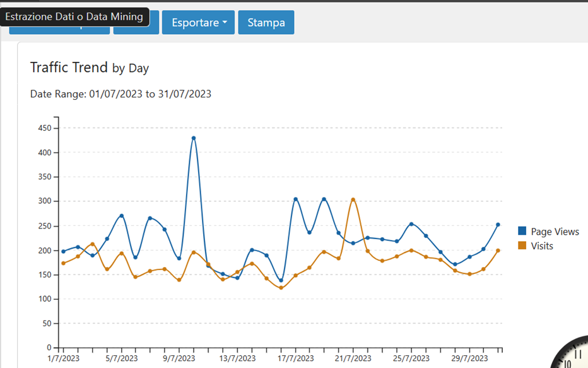
Task: Click the x-axis label "1/7/2023"
Action: (63, 359)
